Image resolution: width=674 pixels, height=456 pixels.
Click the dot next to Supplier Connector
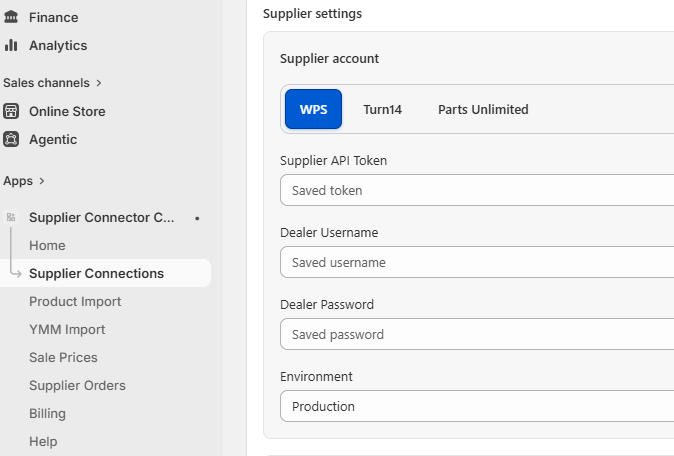point(197,218)
